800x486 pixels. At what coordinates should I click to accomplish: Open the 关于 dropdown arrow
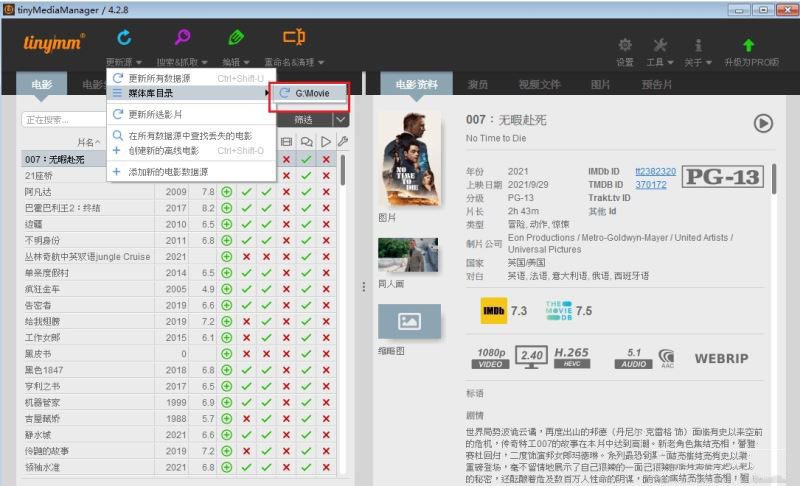coord(708,62)
